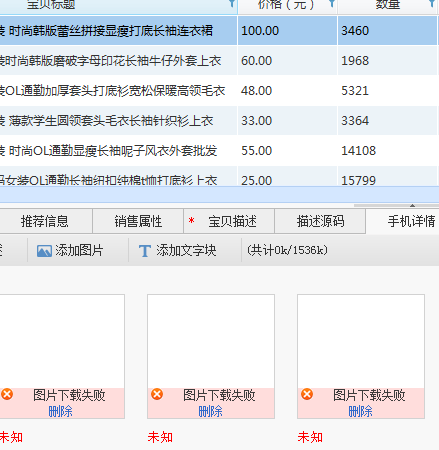Click the quantity cell 3364
Image resolution: width=439 pixels, height=450 pixels.
coord(387,121)
